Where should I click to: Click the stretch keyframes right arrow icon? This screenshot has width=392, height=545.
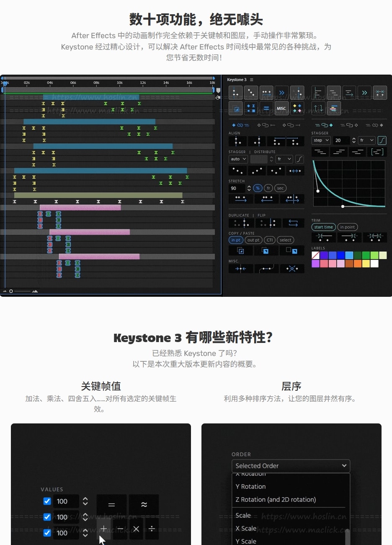point(241,199)
